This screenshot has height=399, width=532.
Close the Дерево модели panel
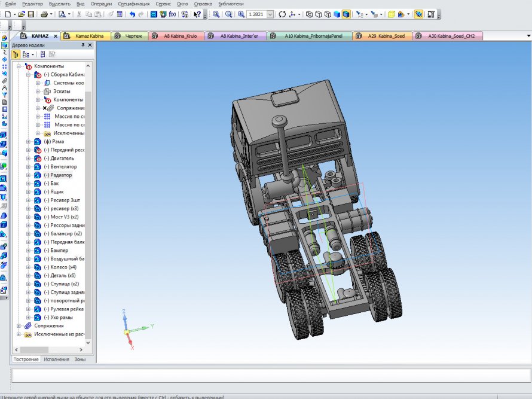[x=90, y=45]
